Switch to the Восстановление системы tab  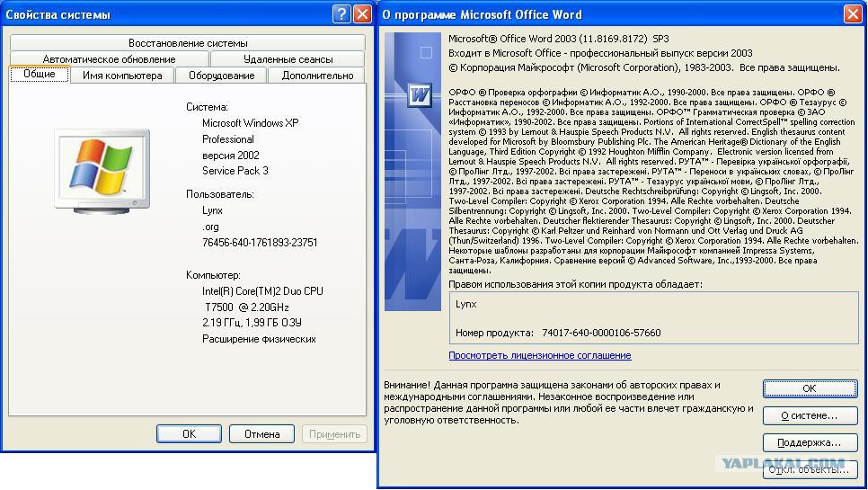188,42
